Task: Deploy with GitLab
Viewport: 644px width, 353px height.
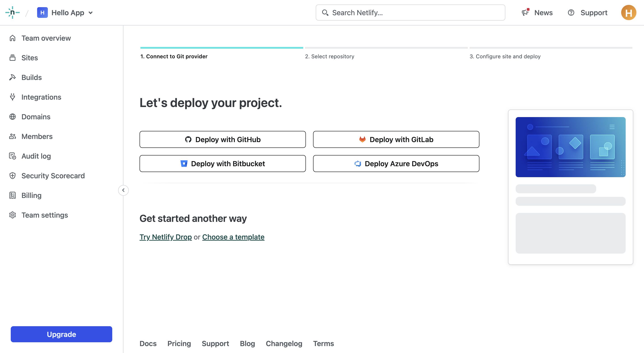Action: coord(396,139)
